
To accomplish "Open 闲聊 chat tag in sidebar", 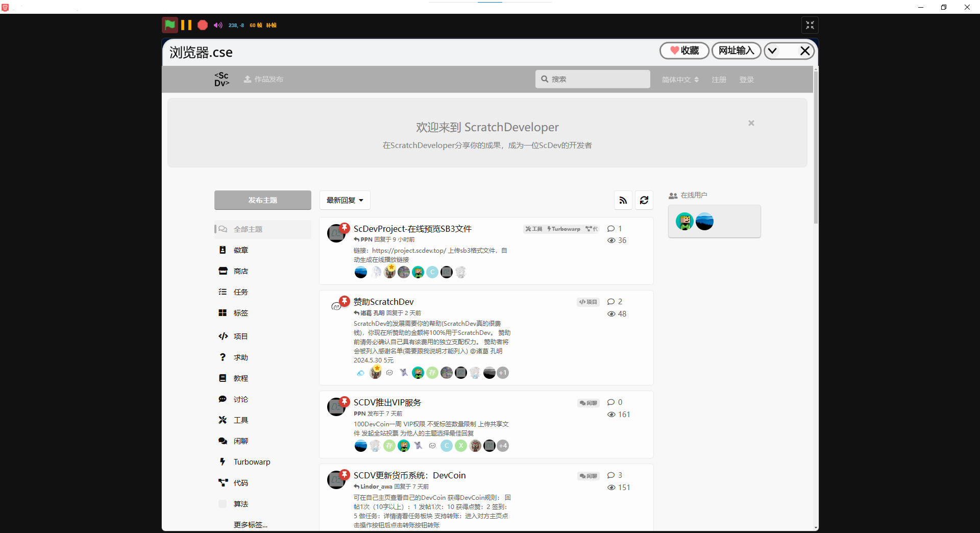I will (x=241, y=441).
